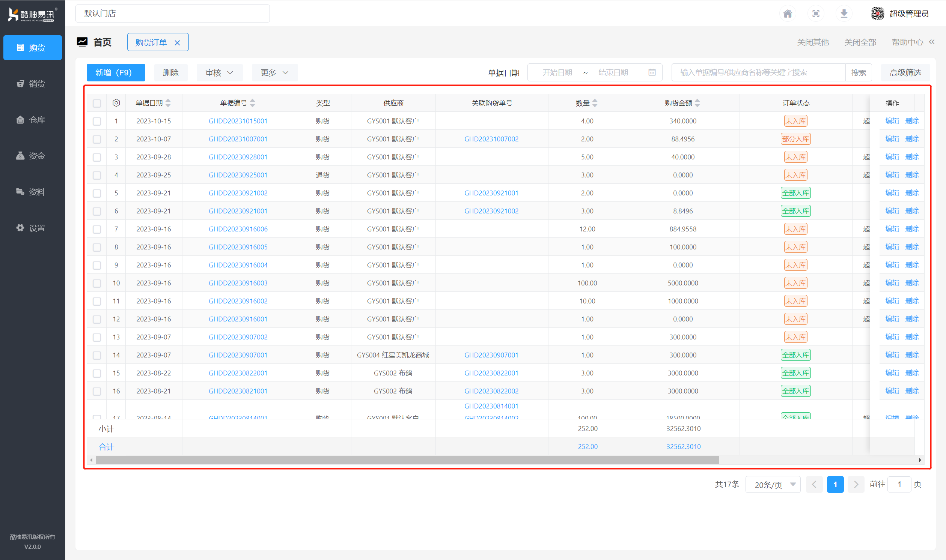
Task: Open the 更多 dropdown menu
Action: point(274,72)
